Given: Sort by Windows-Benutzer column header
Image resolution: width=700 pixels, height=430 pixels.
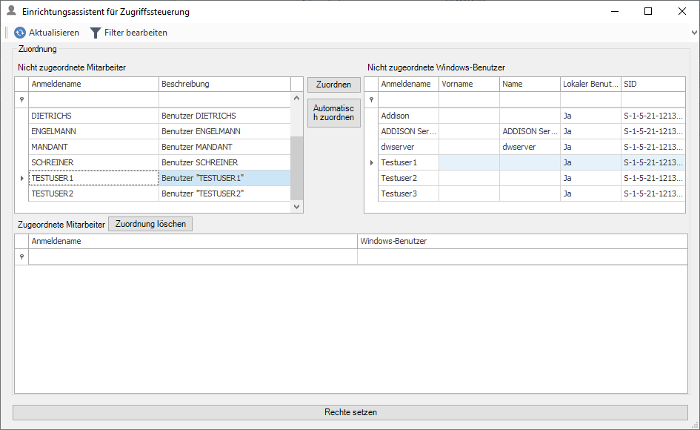Looking at the screenshot, I should tap(522, 241).
